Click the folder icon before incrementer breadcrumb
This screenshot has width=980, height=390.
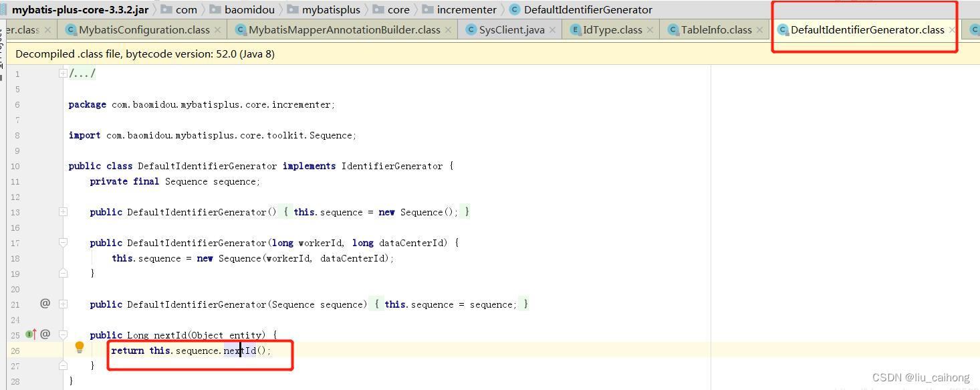[428, 9]
